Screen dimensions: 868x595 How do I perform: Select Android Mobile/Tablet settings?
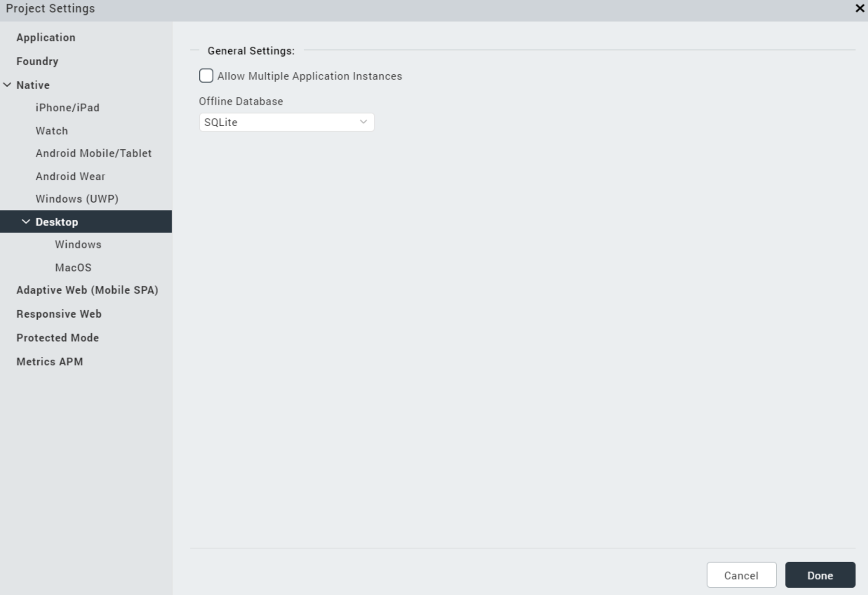point(93,154)
